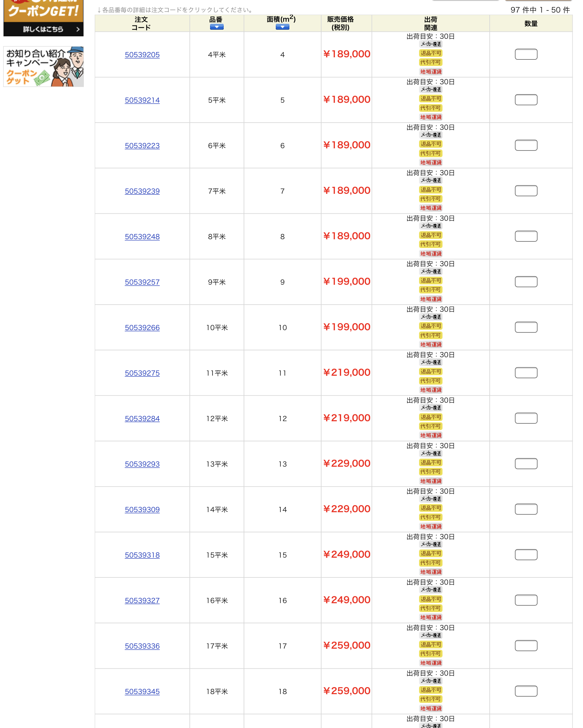583x728 pixels.
Task: Click the 代引不可 badge for order 50539223
Action: (431, 153)
